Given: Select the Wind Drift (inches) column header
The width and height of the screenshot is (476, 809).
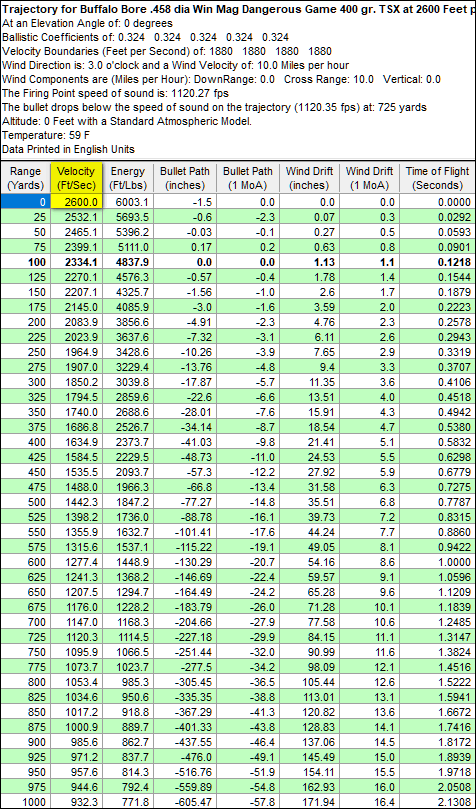Looking at the screenshot, I should tap(310, 178).
